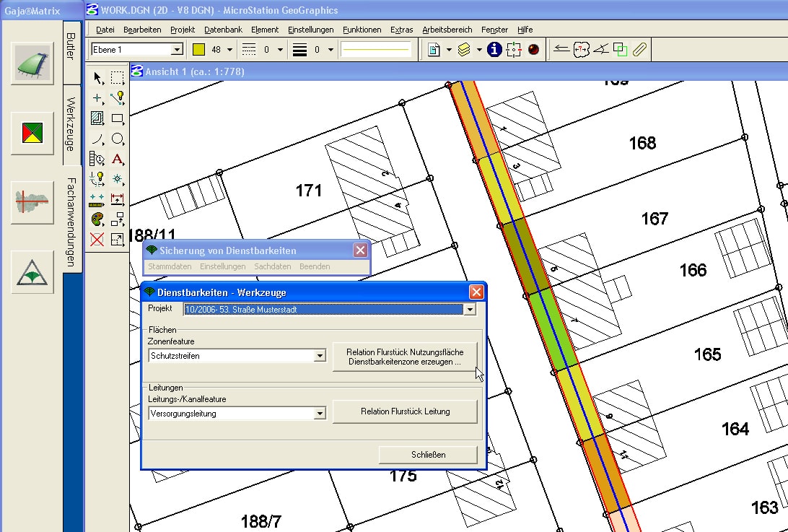Screen dimensions: 788x532
Task: Open the Einstellungen menu in menu bar
Action: pyautogui.click(x=310, y=30)
